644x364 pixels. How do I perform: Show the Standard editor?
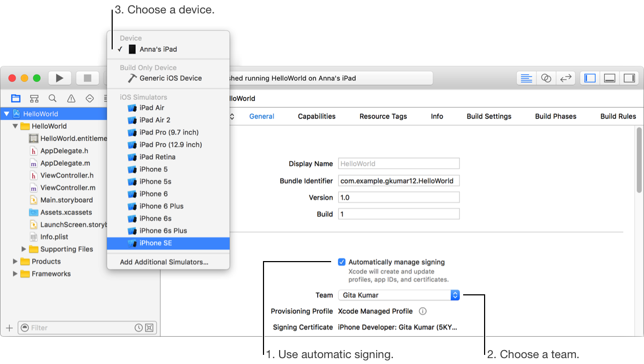tap(526, 78)
